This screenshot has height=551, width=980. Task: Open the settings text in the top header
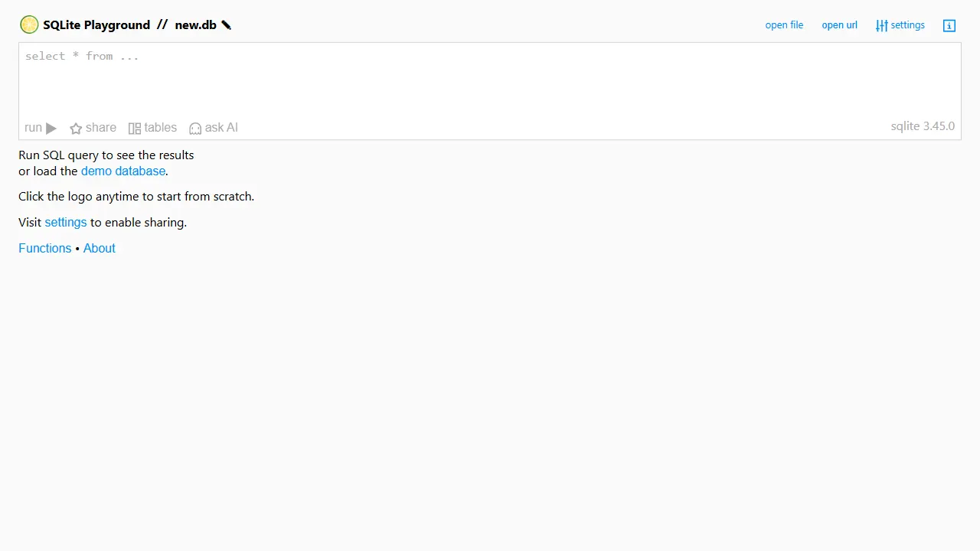(x=908, y=25)
